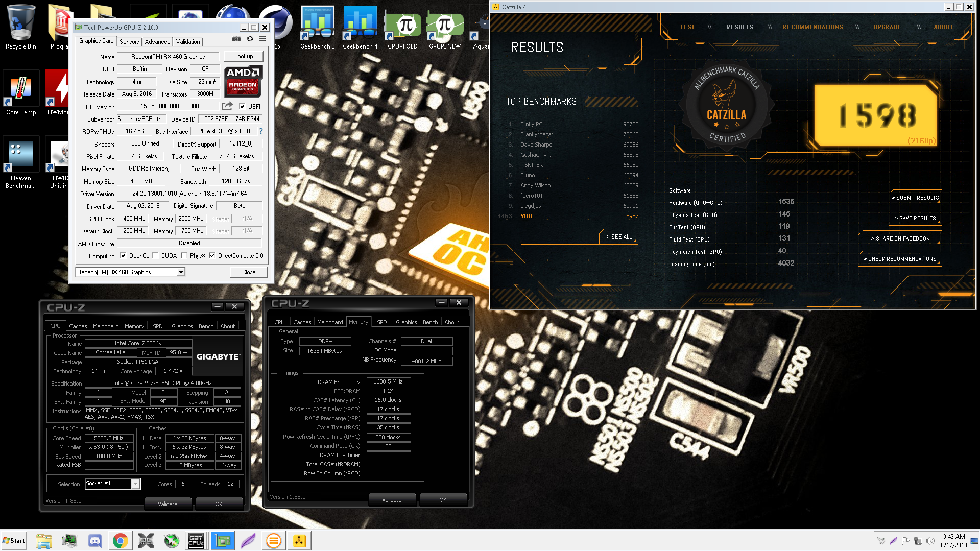Click the Action Center flag tray icon
The height and width of the screenshot is (551, 980).
point(905,541)
